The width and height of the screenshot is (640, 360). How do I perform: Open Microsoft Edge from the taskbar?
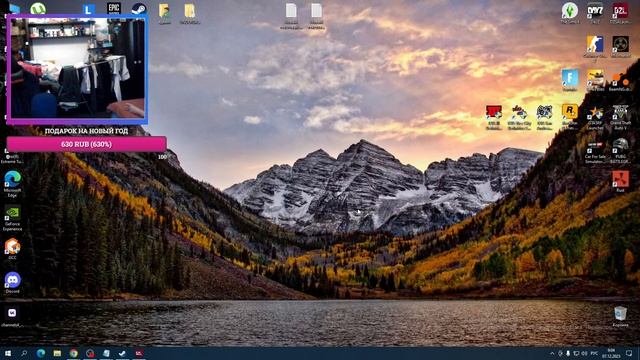pos(41,353)
